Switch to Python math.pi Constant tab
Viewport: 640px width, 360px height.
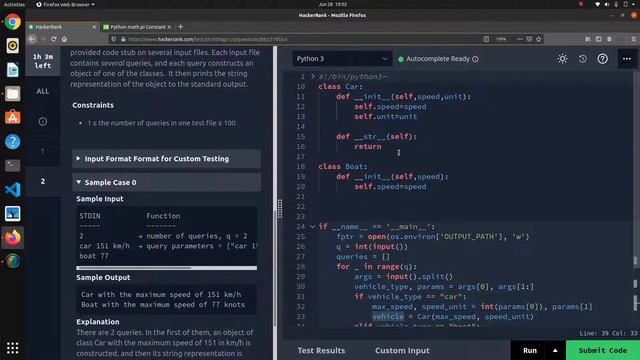point(138,27)
